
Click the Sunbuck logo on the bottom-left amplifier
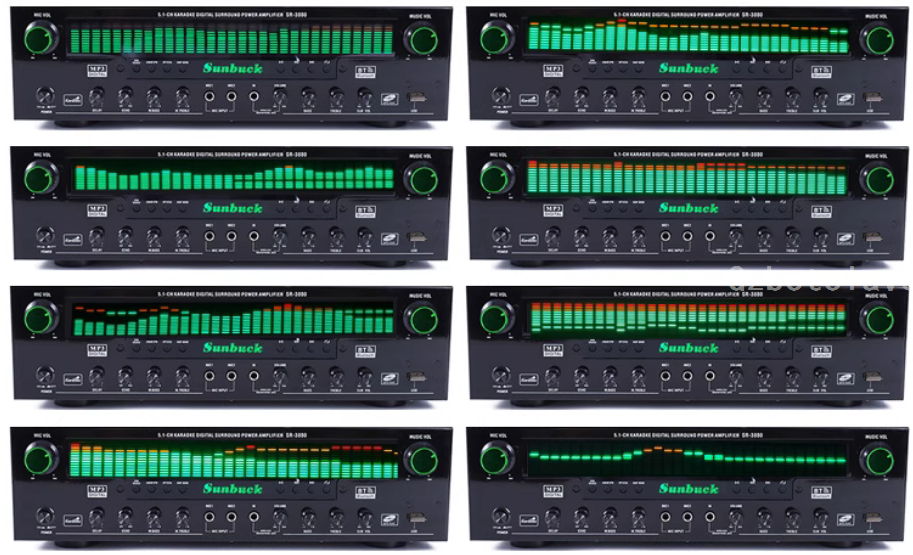point(232,489)
